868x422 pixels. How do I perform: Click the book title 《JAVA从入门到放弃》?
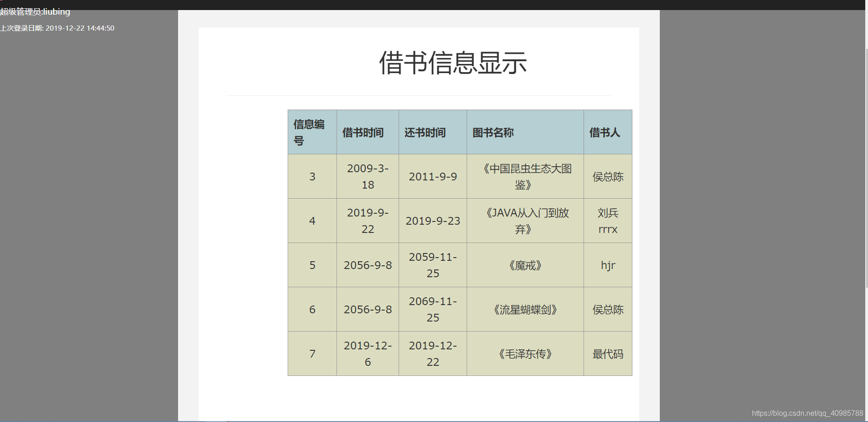pyautogui.click(x=525, y=221)
